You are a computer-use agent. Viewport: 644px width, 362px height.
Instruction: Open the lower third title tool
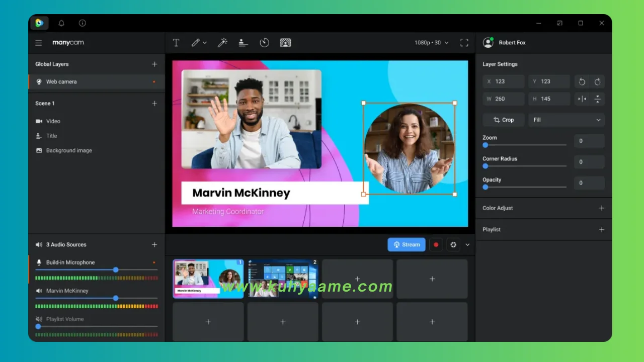243,43
